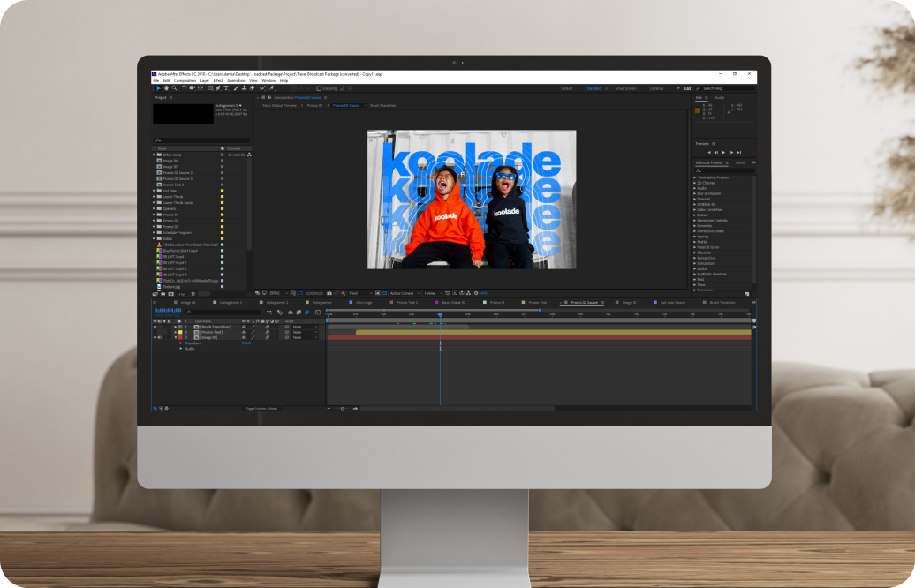Select the Rectangle shape tool
This screenshot has height=588, width=915.
tap(210, 88)
